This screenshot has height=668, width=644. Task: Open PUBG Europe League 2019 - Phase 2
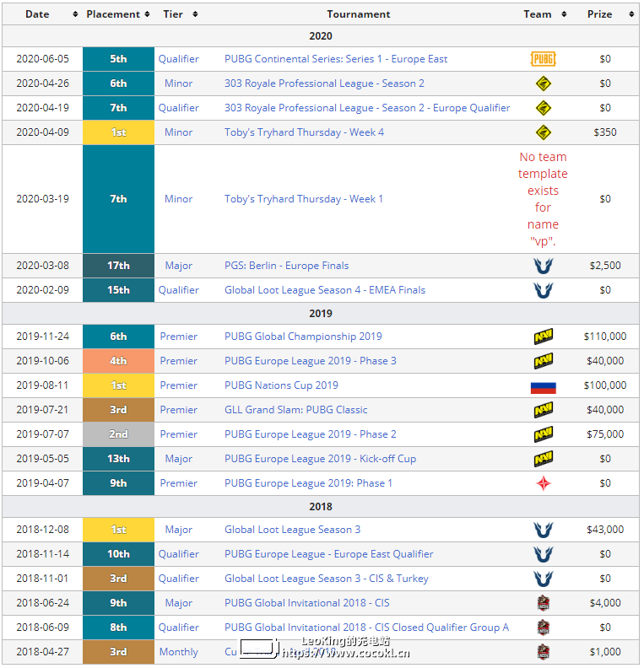tap(311, 434)
